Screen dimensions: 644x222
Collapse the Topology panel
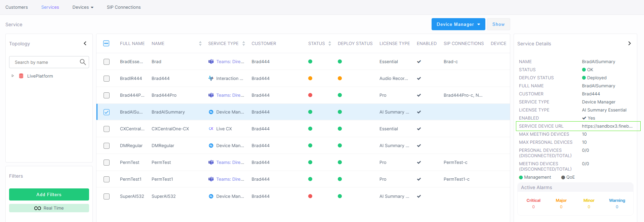(x=85, y=43)
